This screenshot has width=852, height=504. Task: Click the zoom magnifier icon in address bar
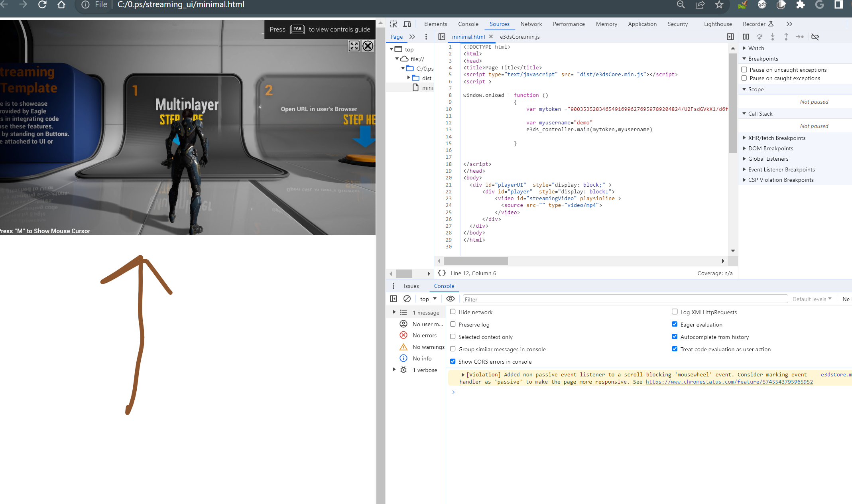click(x=681, y=4)
